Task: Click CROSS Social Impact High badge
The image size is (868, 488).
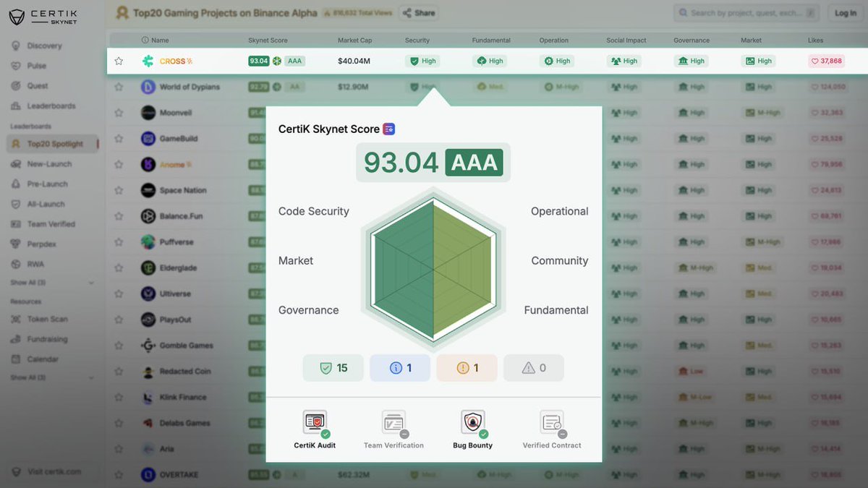Action: (624, 61)
